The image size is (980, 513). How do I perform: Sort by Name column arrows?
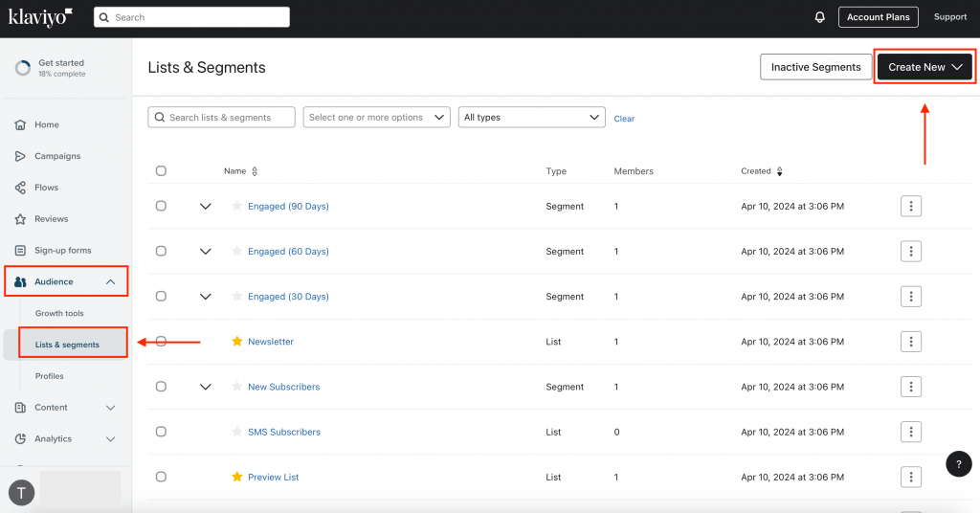pyautogui.click(x=255, y=171)
